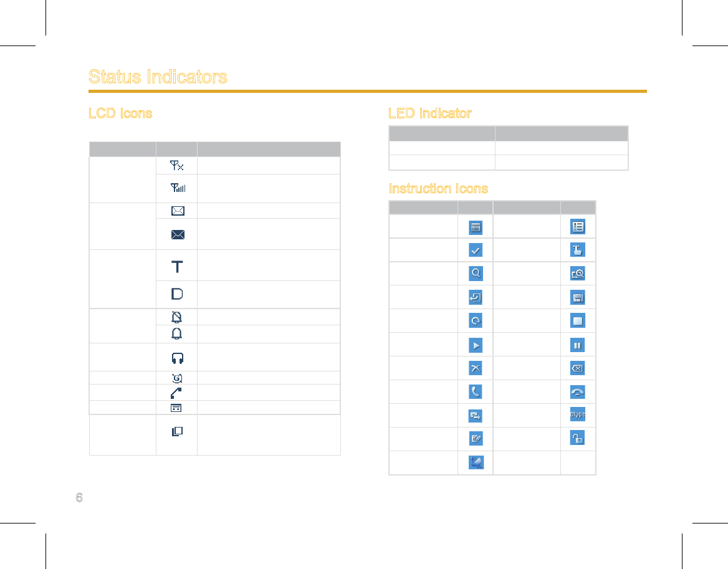This screenshot has width=728, height=569.
Task: Click the blue checkmark instruction icon
Action: [476, 250]
